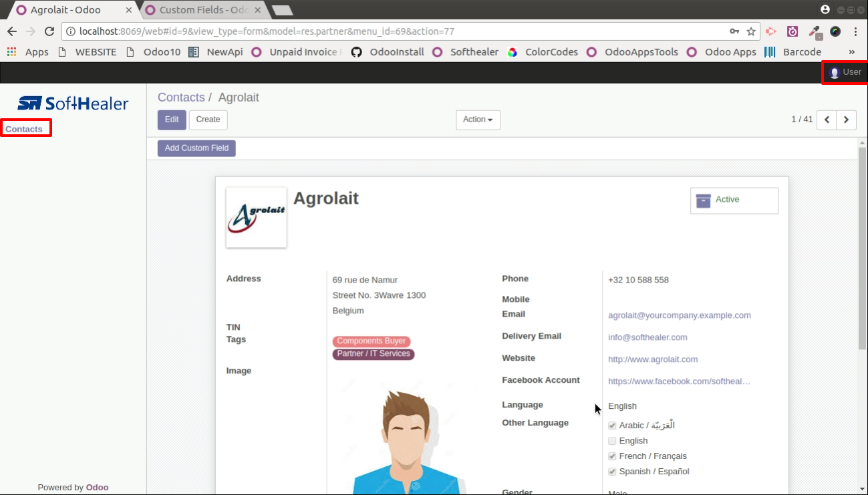Open the Chrome three-dot menu
The image size is (868, 495).
click(x=856, y=31)
